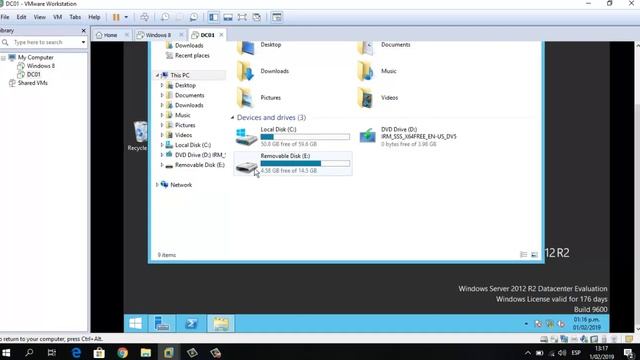Expand Local Disk (C:) in navigation pane
640x360 pixels.
pos(162,145)
